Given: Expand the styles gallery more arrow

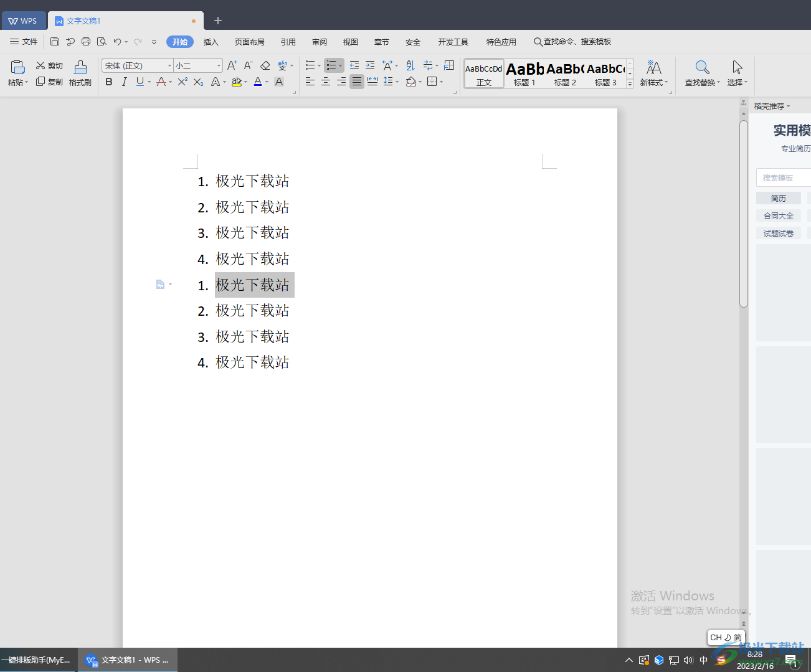Looking at the screenshot, I should tap(630, 84).
